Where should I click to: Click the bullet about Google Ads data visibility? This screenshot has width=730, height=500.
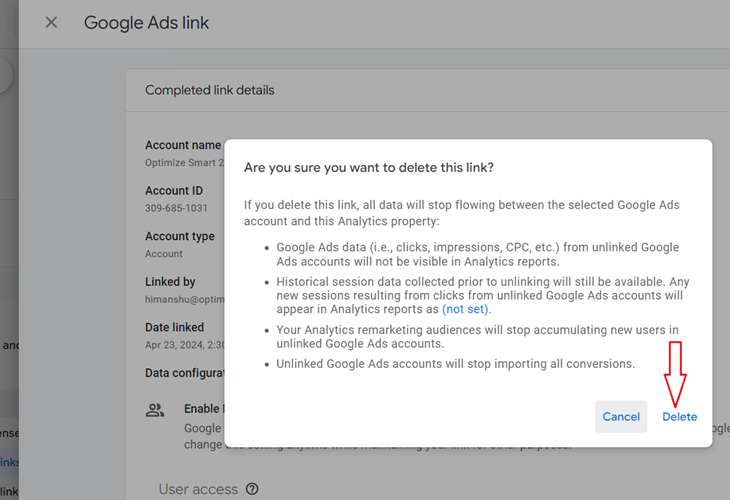tap(478, 254)
